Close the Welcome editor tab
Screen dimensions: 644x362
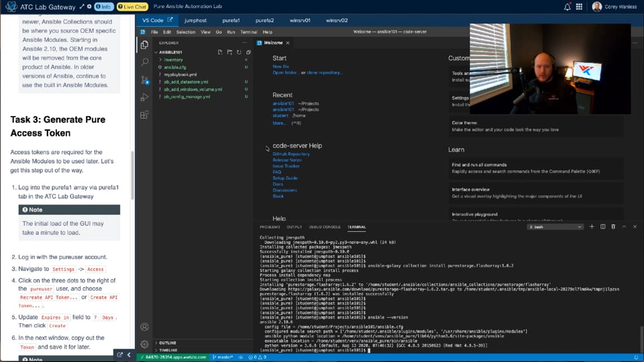(x=288, y=43)
